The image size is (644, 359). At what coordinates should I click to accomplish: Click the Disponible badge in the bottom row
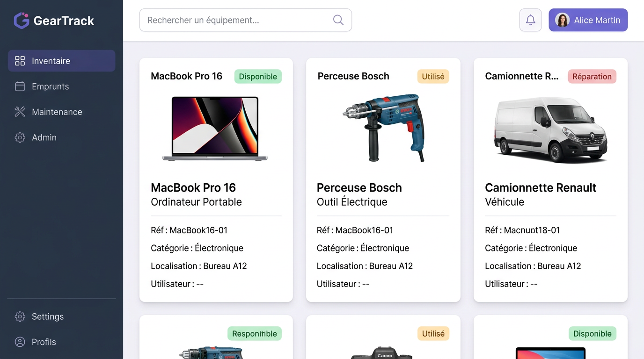(592, 334)
